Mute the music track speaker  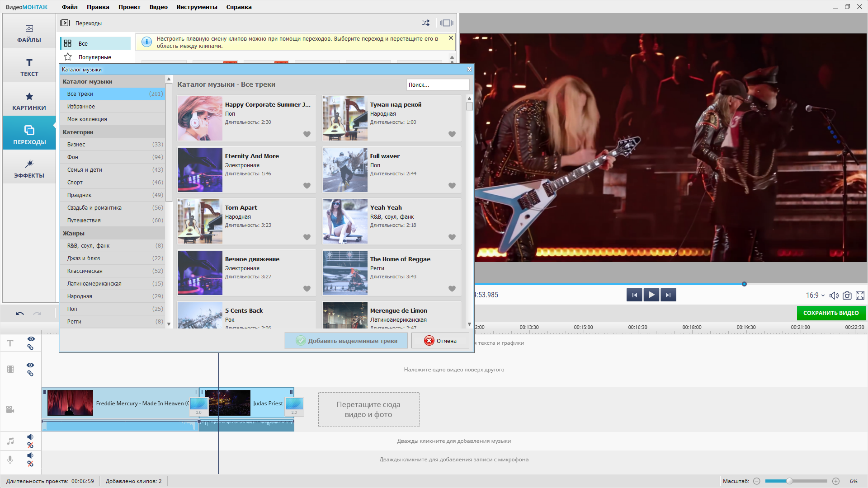pos(30,437)
